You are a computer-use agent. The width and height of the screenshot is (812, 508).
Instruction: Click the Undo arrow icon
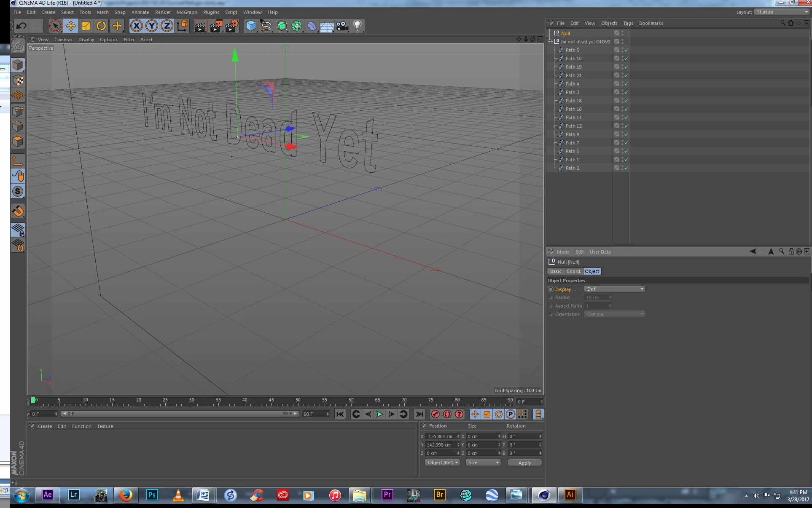click(x=21, y=26)
